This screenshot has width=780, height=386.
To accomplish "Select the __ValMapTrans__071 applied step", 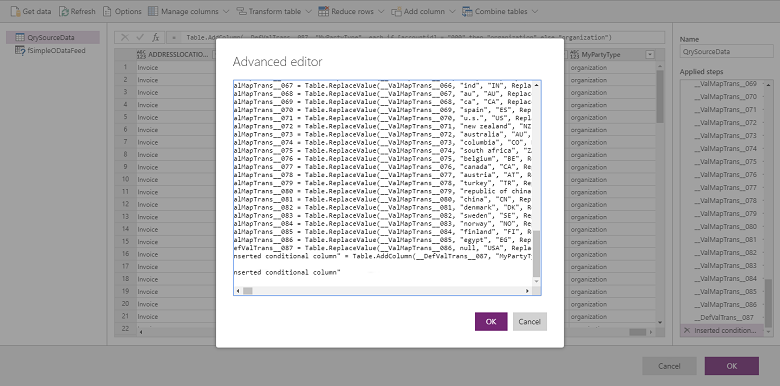I will coord(725,109).
